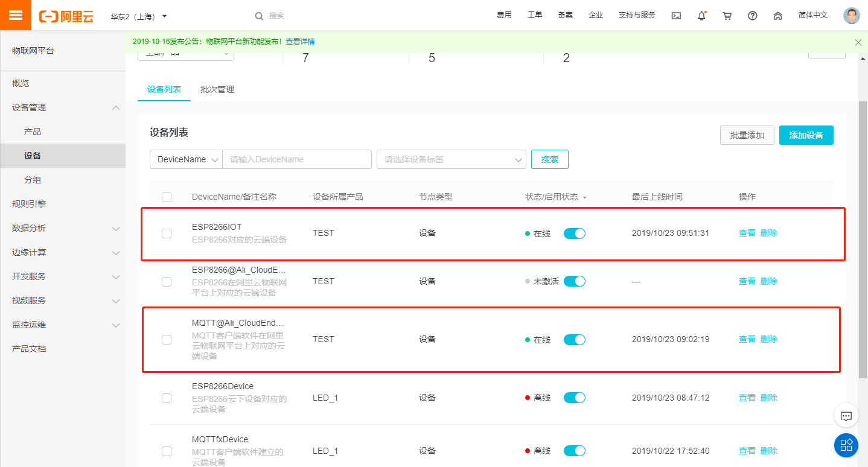This screenshot has width=868, height=467.
Task: Toggle the MQTT@Ali_CloudEnd… enable switch
Action: (575, 340)
